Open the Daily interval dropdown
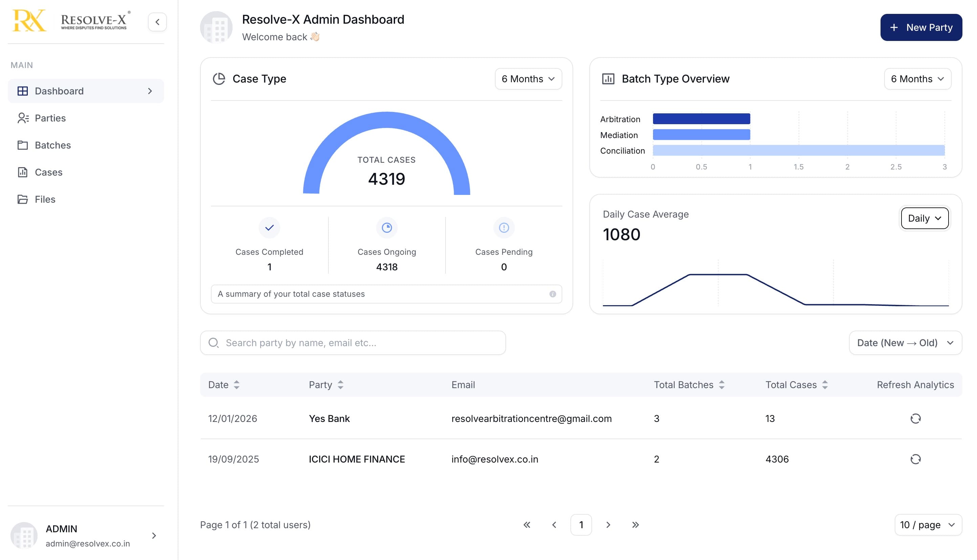Viewport: 977px width, 560px height. 924,219
